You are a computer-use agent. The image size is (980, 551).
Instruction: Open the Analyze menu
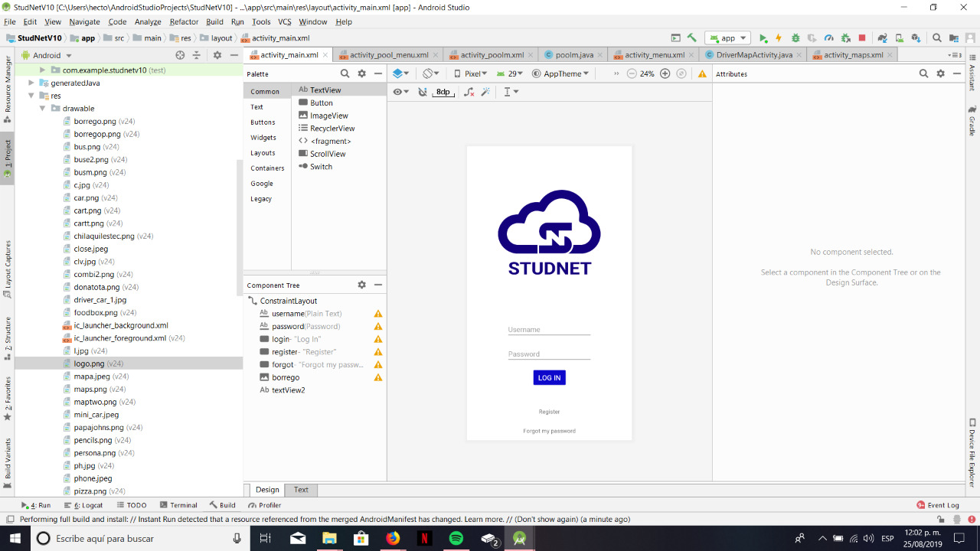point(148,22)
